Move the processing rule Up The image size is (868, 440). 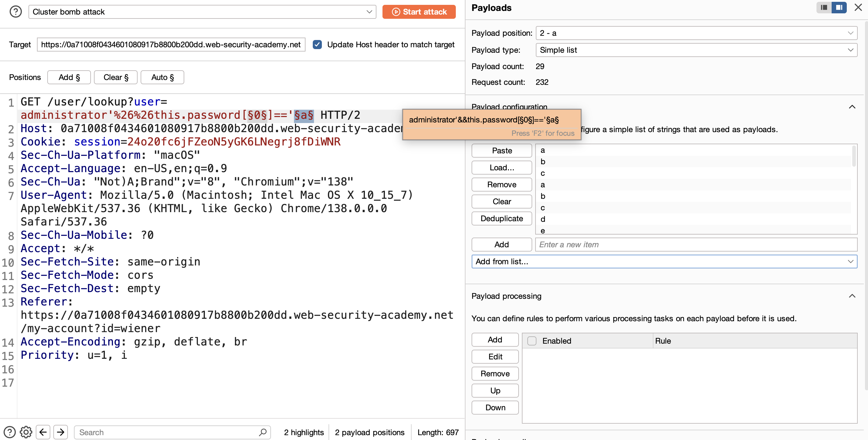(495, 391)
